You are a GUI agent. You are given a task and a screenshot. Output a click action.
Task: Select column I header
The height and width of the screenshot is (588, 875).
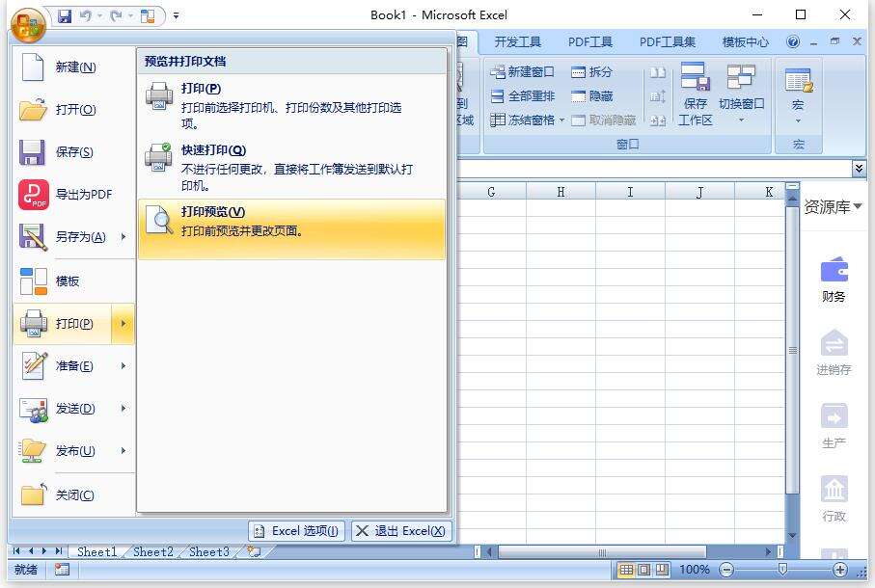tap(630, 192)
